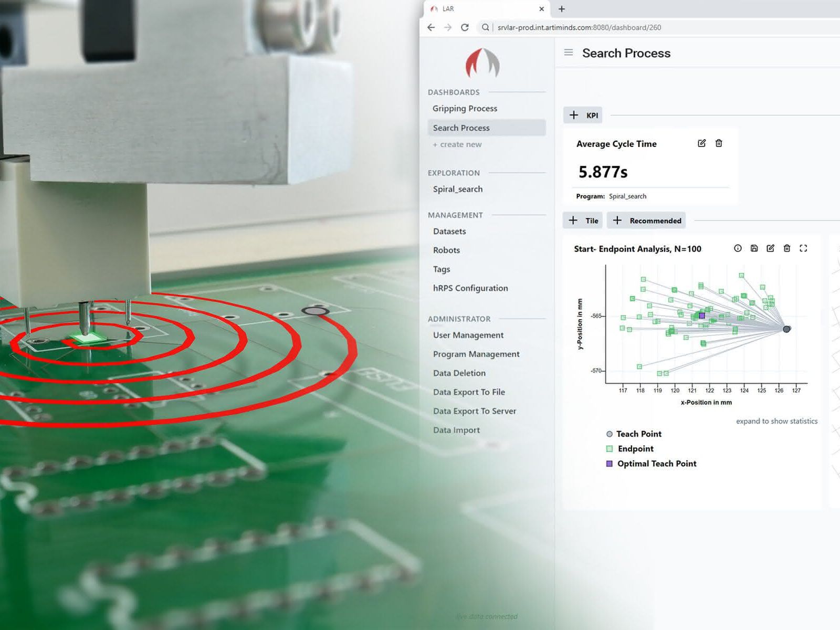This screenshot has width=840, height=630.
Task: Edit the Start-Endpoint Analysis tile
Action: 770,248
